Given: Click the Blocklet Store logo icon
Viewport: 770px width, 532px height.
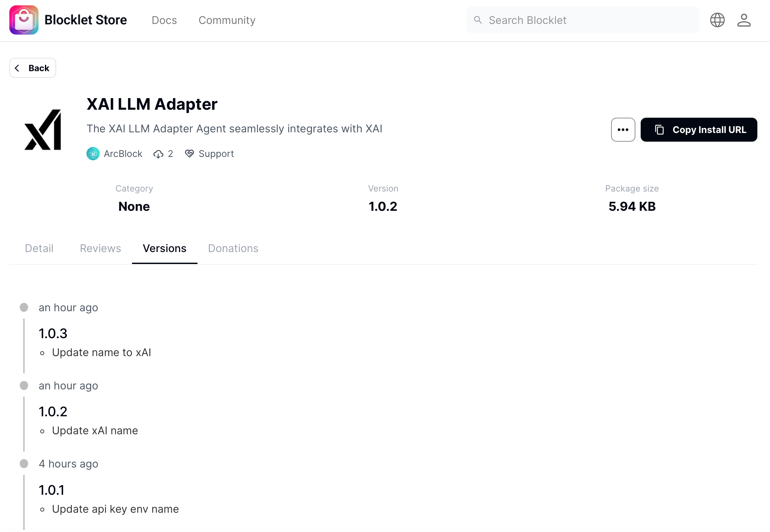Looking at the screenshot, I should 24,20.
